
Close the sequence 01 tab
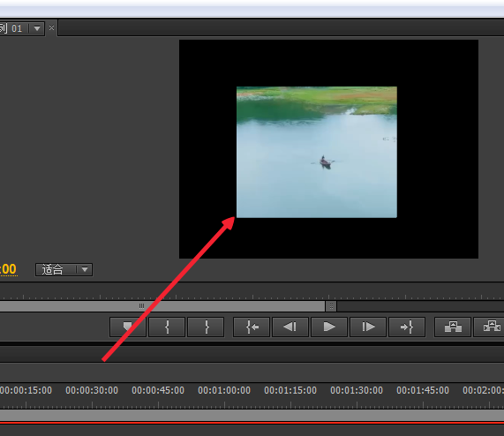51,28
